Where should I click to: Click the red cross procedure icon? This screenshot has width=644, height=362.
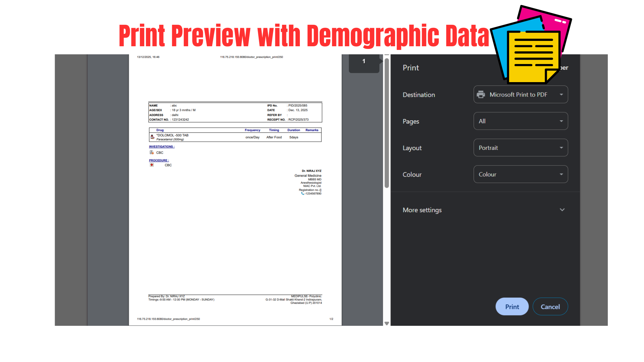point(152,165)
